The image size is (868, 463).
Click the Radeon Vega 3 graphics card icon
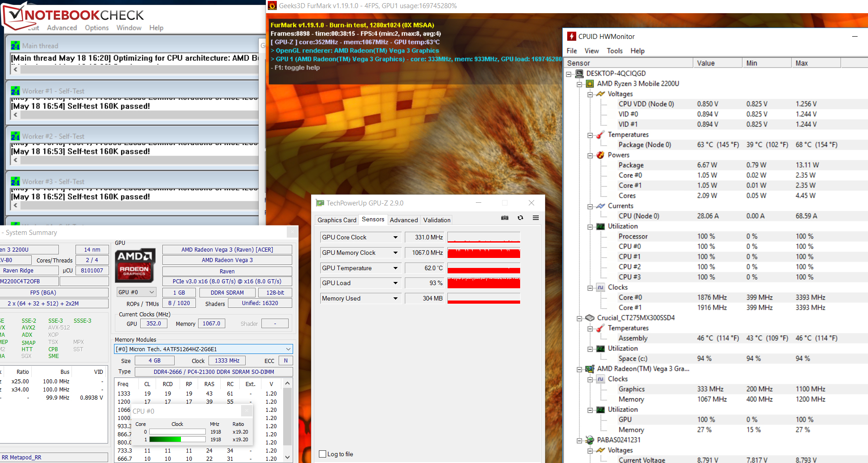click(x=590, y=369)
